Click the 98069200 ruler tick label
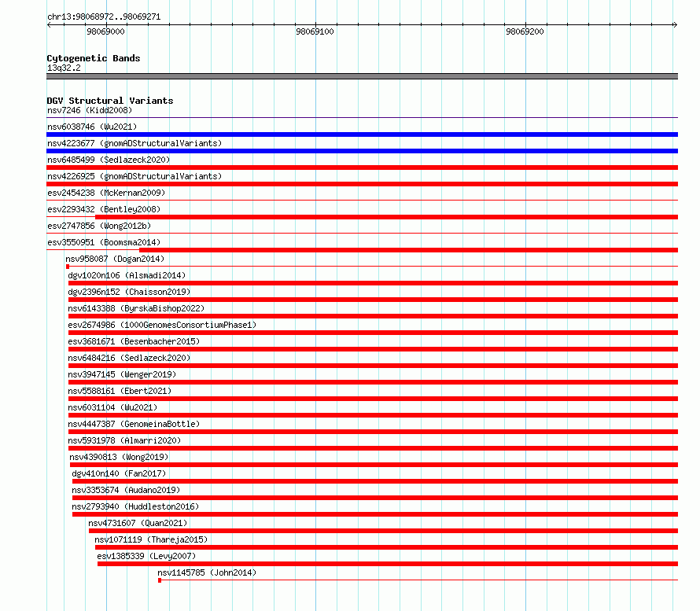 click(525, 31)
